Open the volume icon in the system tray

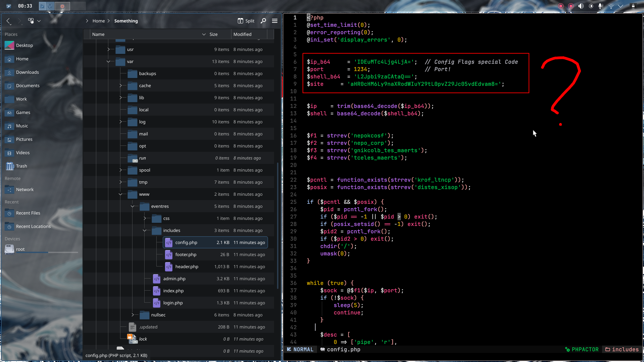click(581, 6)
